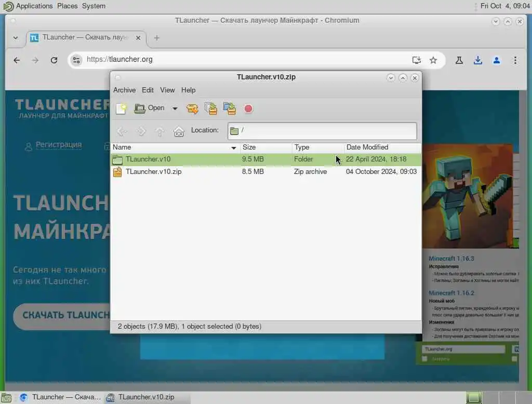
Task: Click the red Stop operation icon
Action: tap(248, 109)
